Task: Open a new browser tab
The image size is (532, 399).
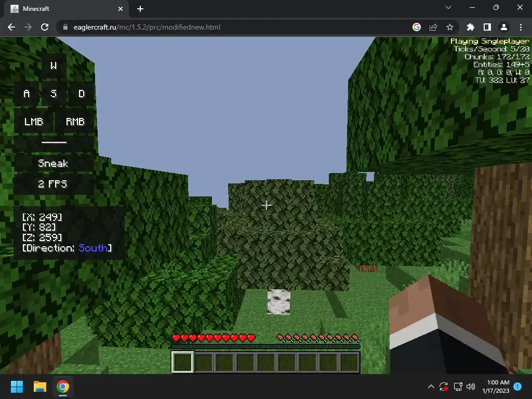Action: 140,9
